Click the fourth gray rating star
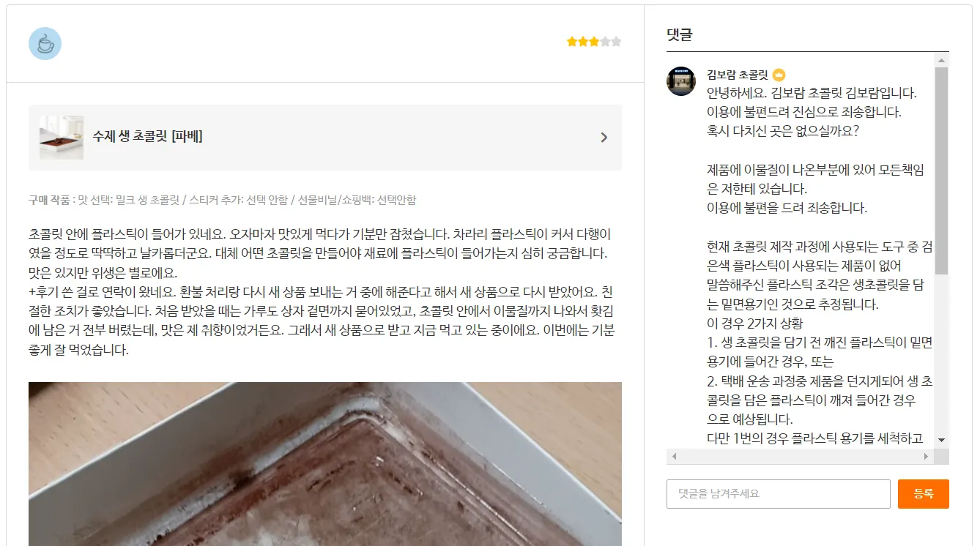The height and width of the screenshot is (546, 980). pos(605,42)
